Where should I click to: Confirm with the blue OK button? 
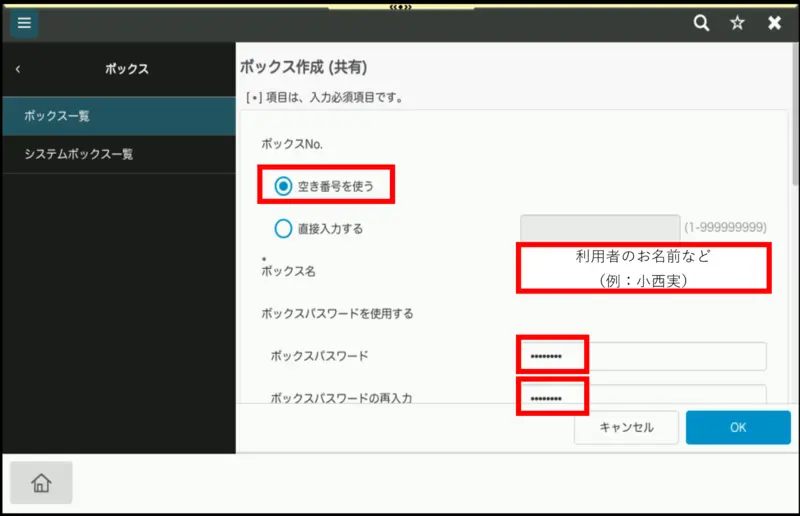(x=737, y=427)
